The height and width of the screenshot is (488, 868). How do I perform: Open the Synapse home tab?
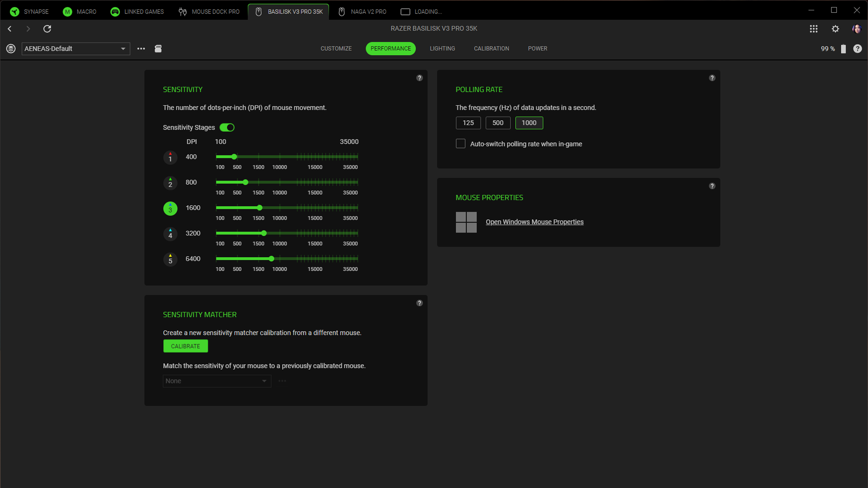[29, 12]
